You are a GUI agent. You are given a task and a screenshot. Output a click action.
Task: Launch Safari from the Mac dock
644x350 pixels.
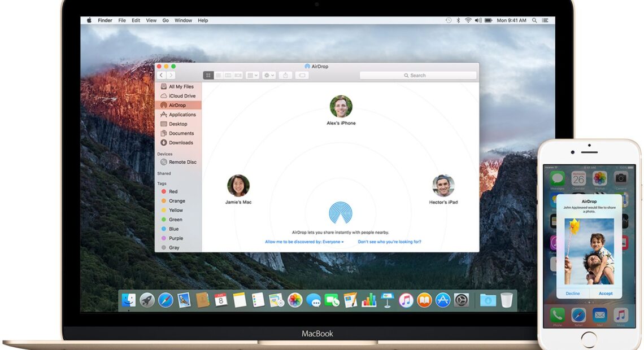[x=166, y=300]
